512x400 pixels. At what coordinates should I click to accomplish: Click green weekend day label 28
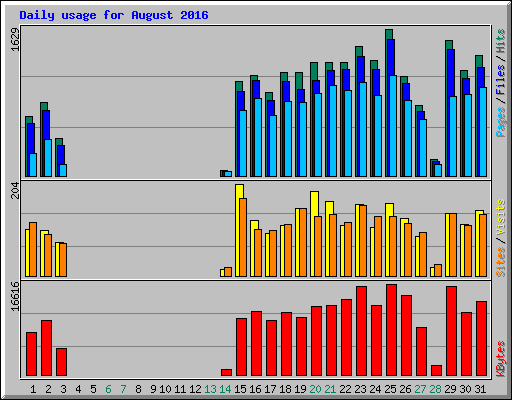[435, 389]
